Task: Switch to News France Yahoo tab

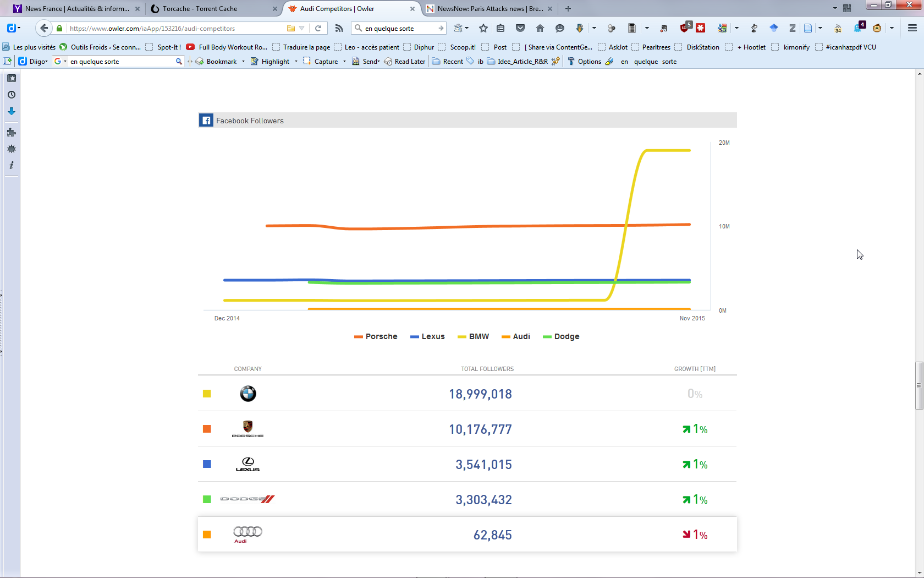Action: (x=77, y=8)
